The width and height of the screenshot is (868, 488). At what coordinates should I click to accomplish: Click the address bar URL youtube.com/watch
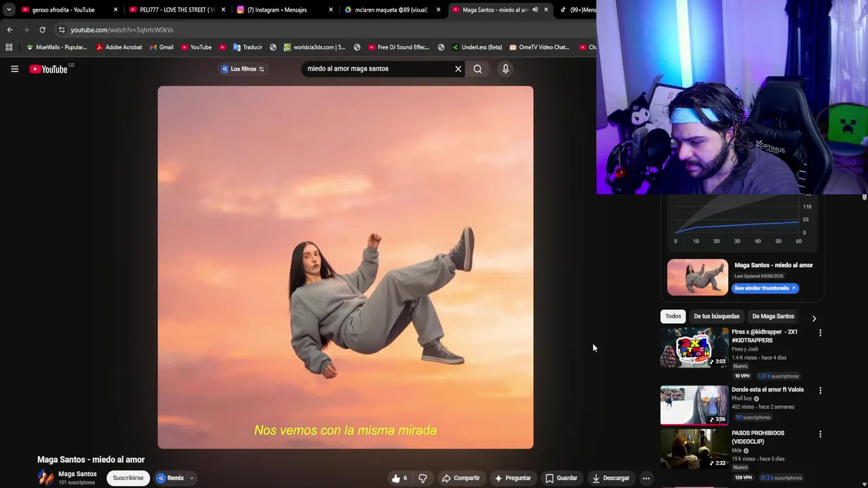pyautogui.click(x=122, y=30)
